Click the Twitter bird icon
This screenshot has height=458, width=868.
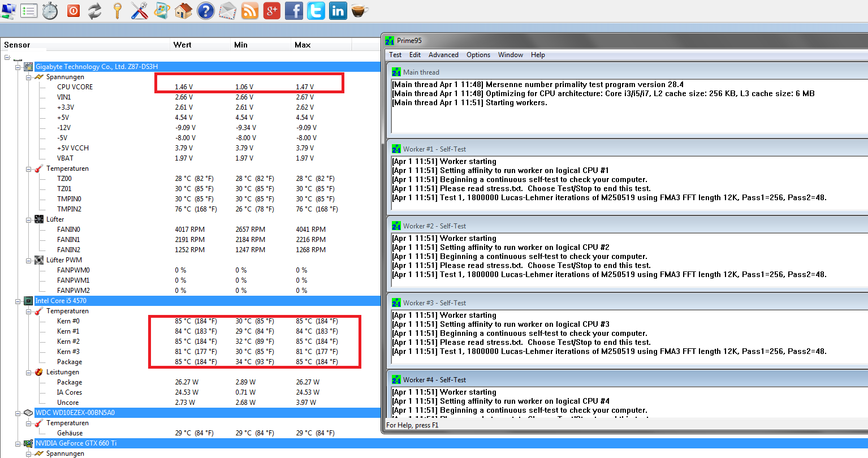tap(316, 11)
